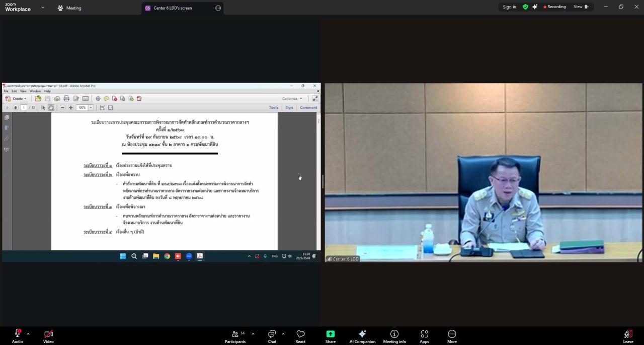Screen dimensions: 644x345
Task: Click the Recording indicator
Action: point(554,7)
